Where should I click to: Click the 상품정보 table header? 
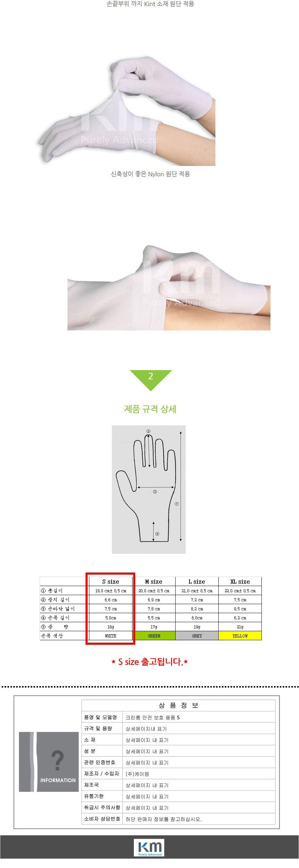coord(178,705)
